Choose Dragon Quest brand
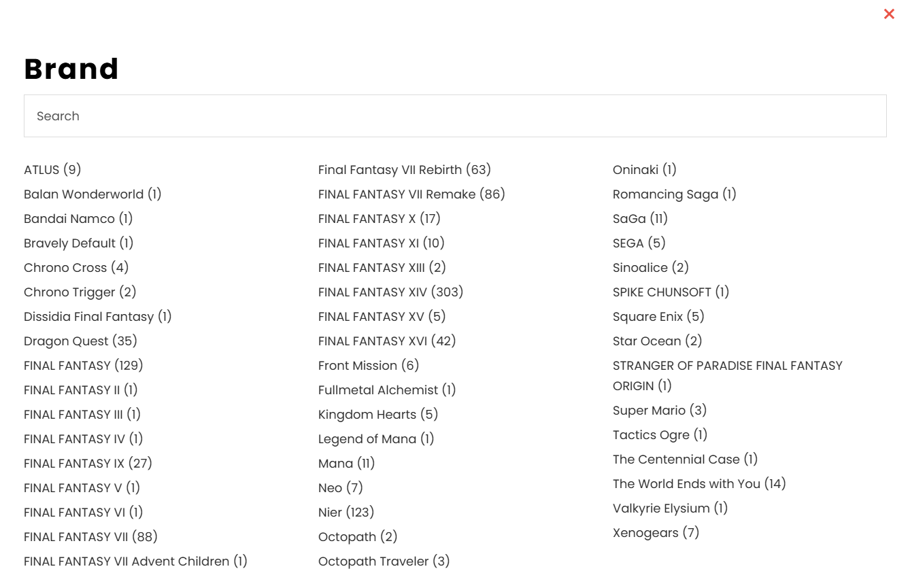This screenshot has width=910, height=588. click(x=80, y=341)
